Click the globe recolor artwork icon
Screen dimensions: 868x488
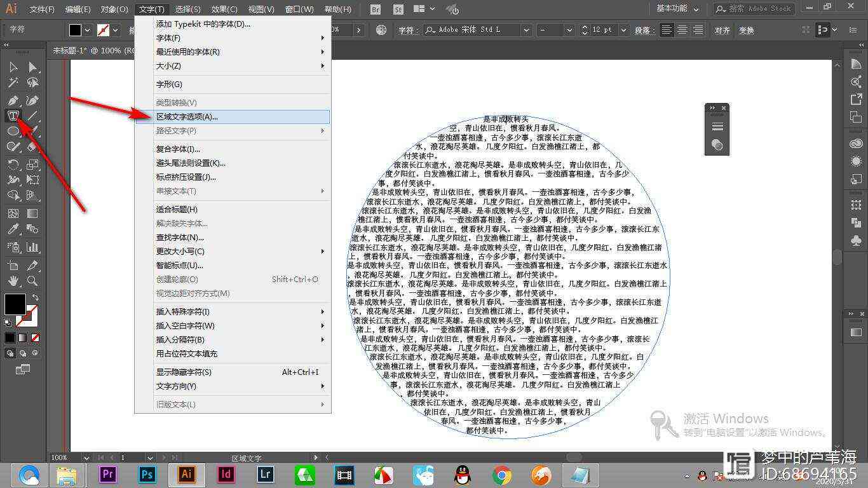point(381,30)
